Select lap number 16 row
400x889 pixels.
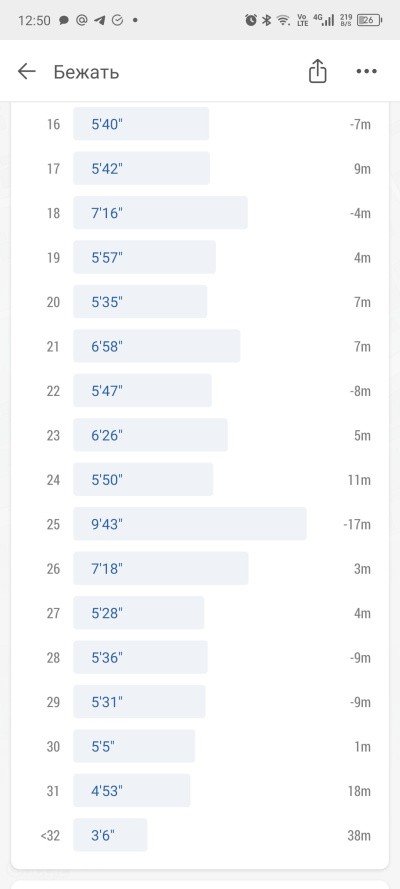point(200,124)
